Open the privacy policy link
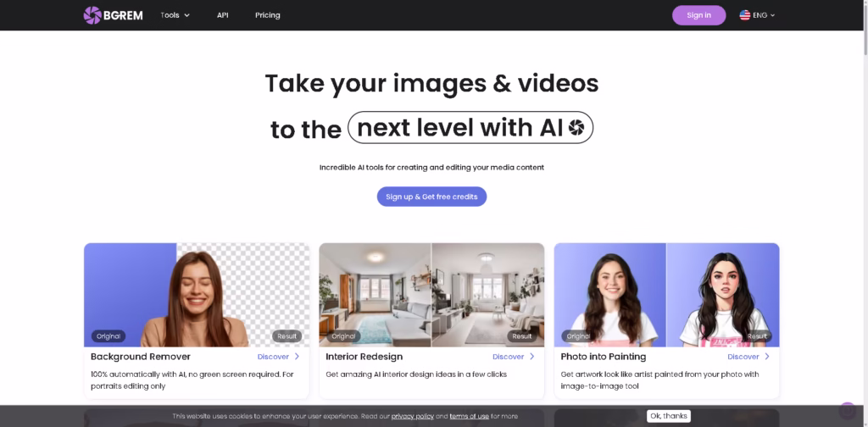This screenshot has width=868, height=427. pyautogui.click(x=412, y=416)
